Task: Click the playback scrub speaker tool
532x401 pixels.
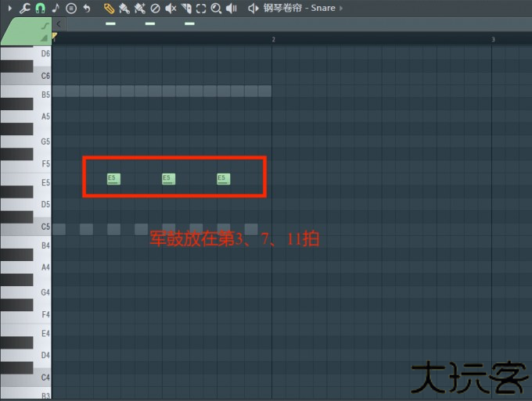Action: click(x=231, y=8)
